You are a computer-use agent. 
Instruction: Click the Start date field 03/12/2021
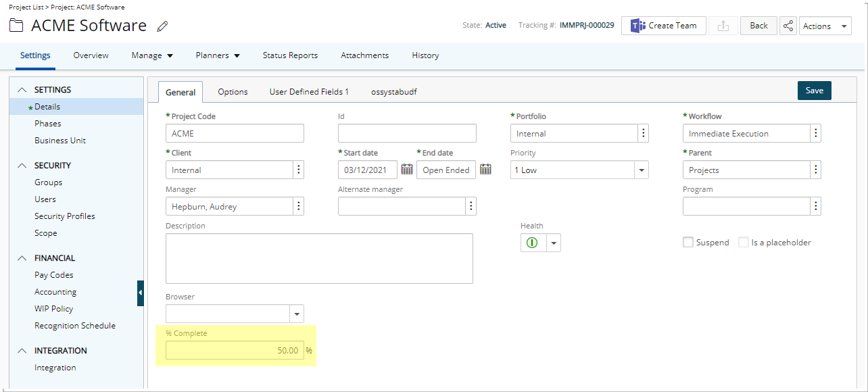pos(368,170)
